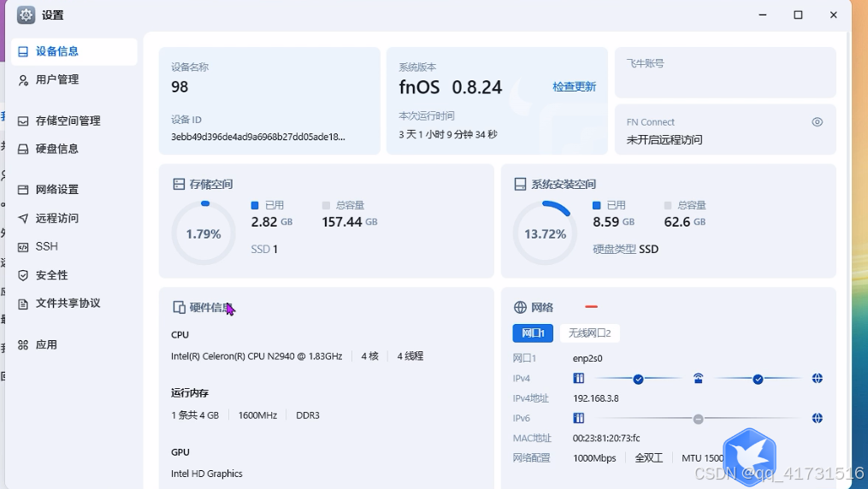
Task: Click the red network status indicator
Action: click(591, 306)
